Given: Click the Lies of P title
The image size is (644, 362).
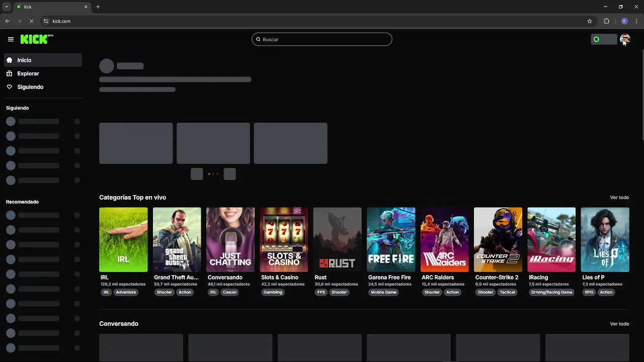Looking at the screenshot, I should click(x=593, y=278).
